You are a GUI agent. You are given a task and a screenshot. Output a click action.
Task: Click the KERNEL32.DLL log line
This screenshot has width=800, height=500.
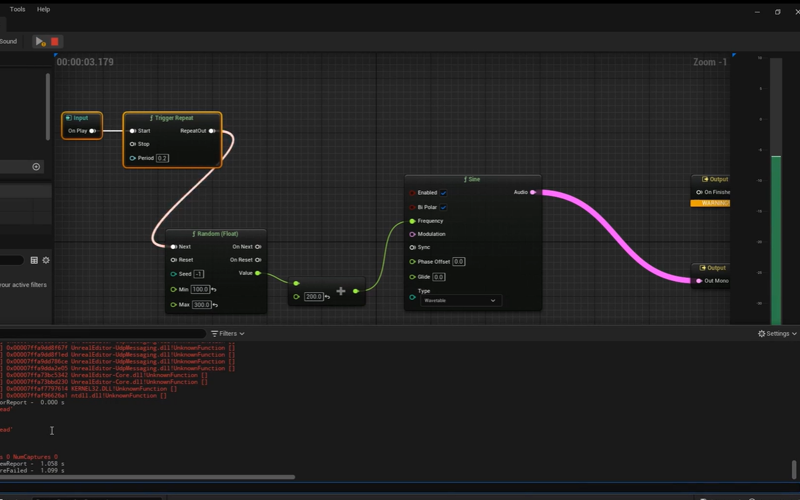click(89, 389)
